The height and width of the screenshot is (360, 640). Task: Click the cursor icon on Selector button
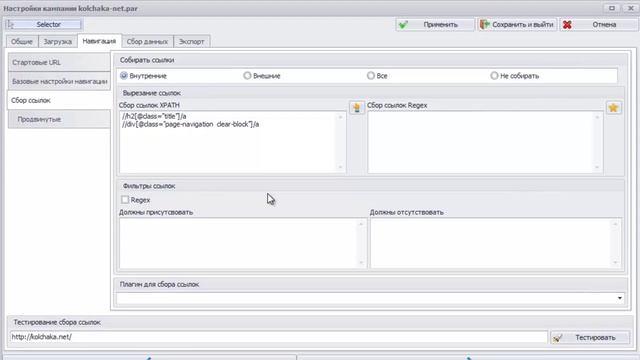click(x=11, y=24)
